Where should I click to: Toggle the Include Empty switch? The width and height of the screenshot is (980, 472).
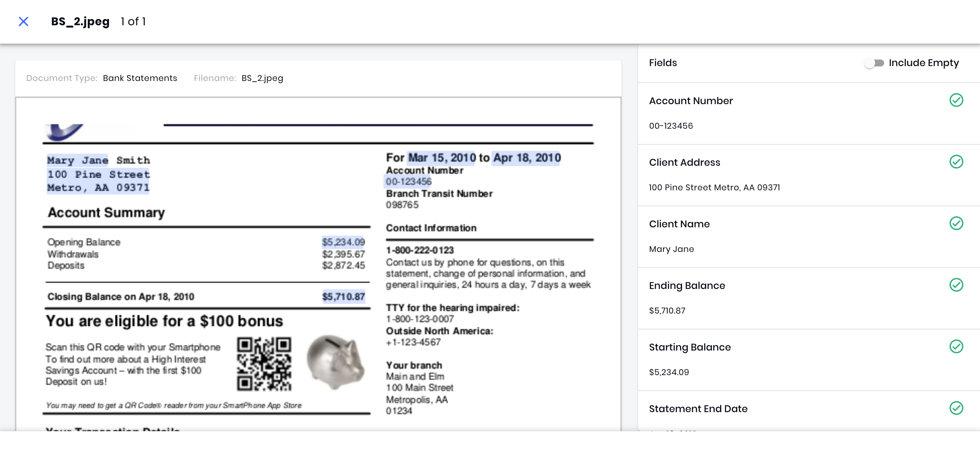(874, 63)
